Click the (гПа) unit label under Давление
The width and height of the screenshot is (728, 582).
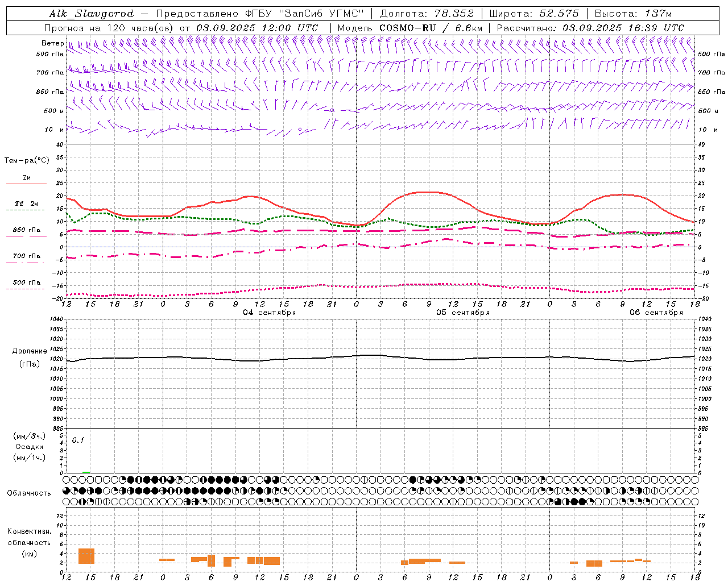tap(30, 364)
